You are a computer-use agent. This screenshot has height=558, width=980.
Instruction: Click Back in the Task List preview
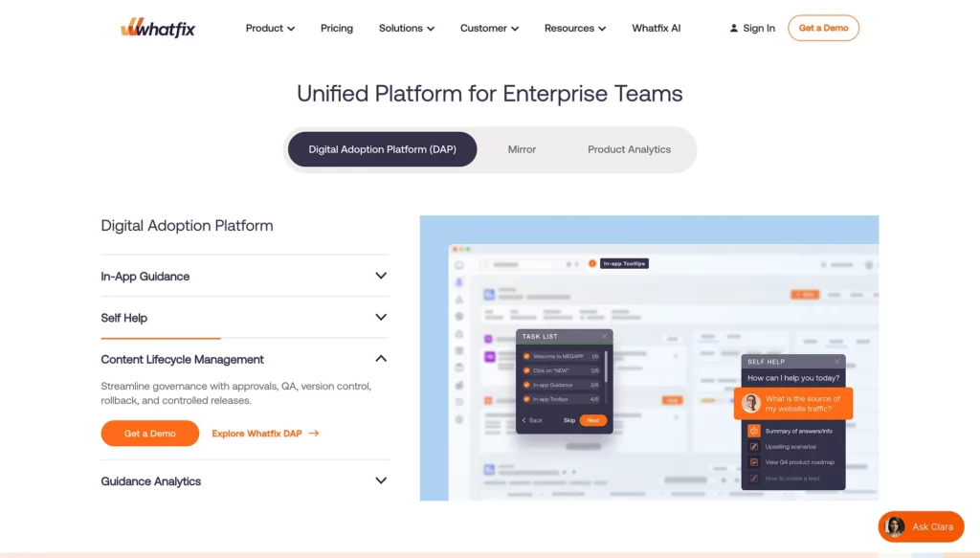coord(532,420)
